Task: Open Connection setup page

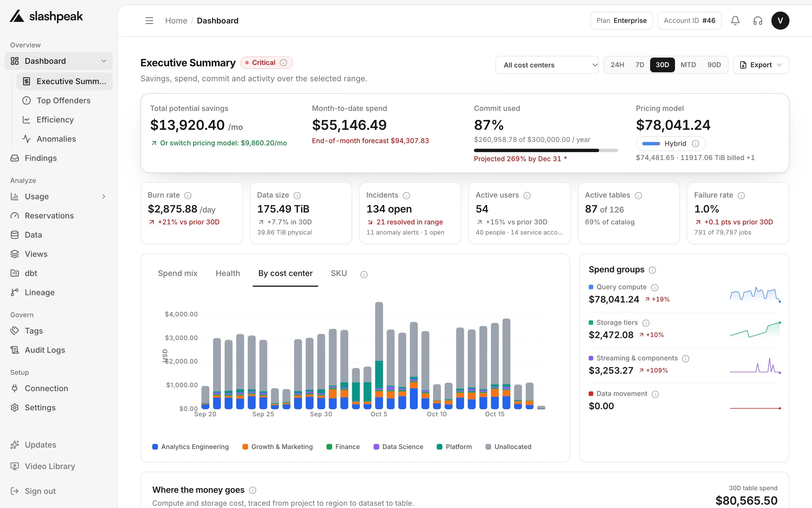Action: (x=59, y=388)
